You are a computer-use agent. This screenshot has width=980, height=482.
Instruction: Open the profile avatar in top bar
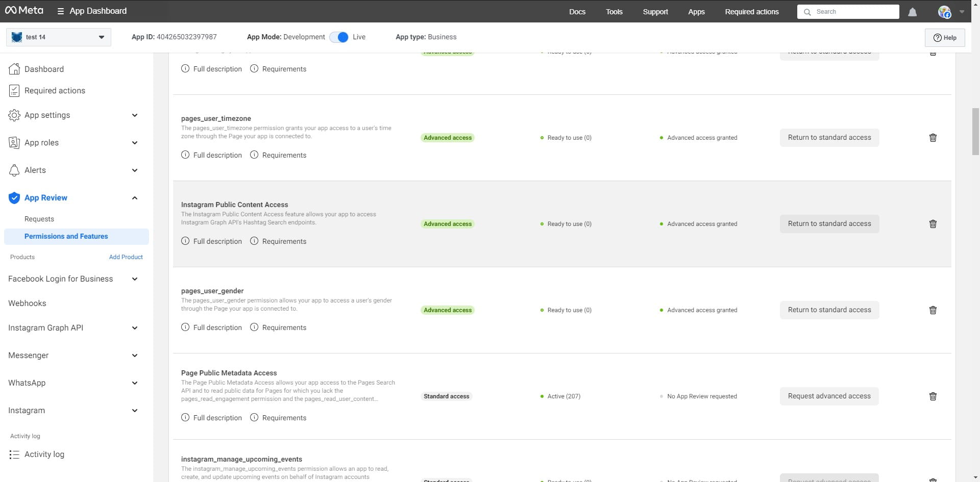tap(944, 12)
